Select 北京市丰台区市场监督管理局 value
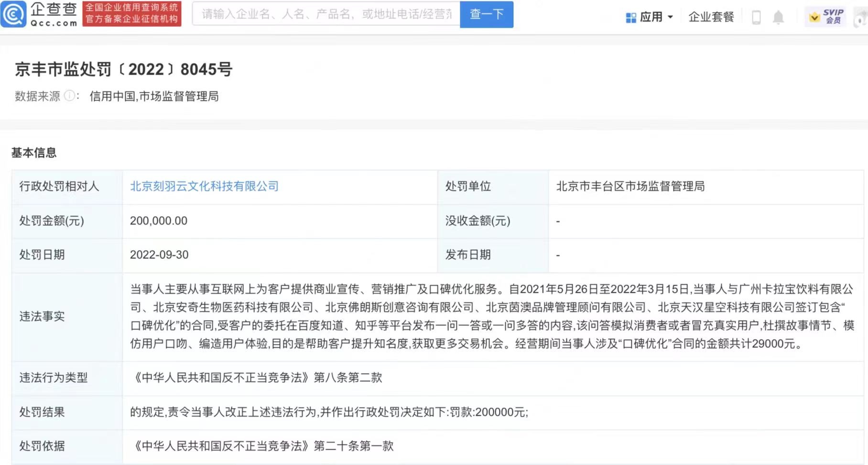This screenshot has height=465, width=868. click(x=630, y=186)
